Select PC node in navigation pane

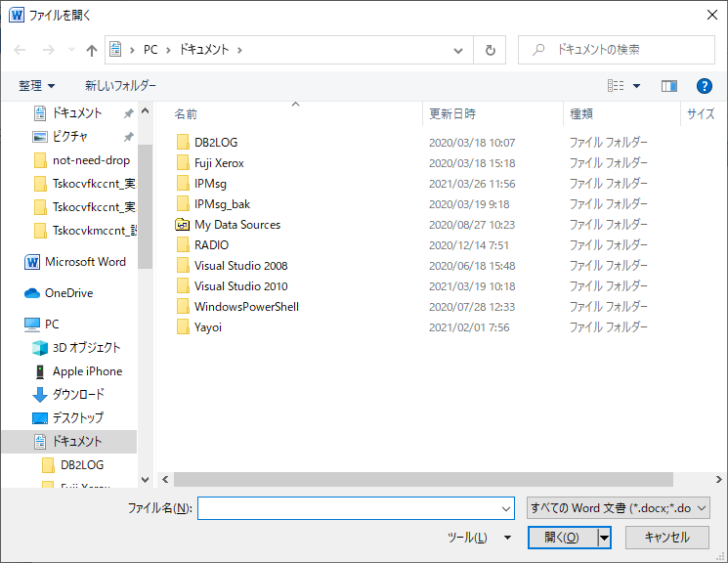(x=52, y=325)
